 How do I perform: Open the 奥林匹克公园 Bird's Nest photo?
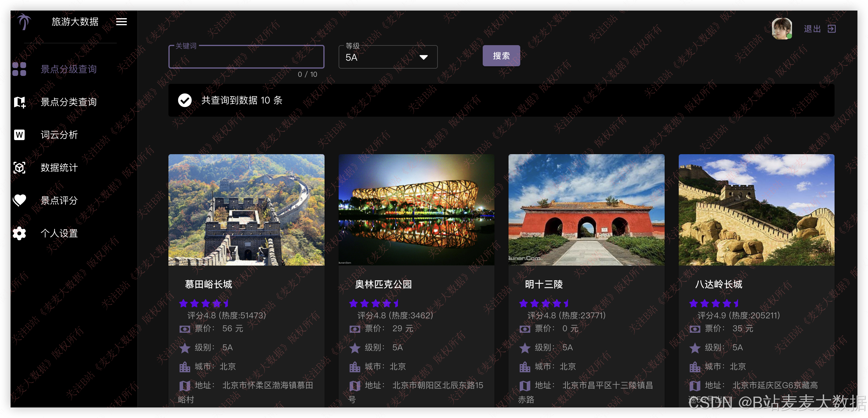click(x=416, y=210)
